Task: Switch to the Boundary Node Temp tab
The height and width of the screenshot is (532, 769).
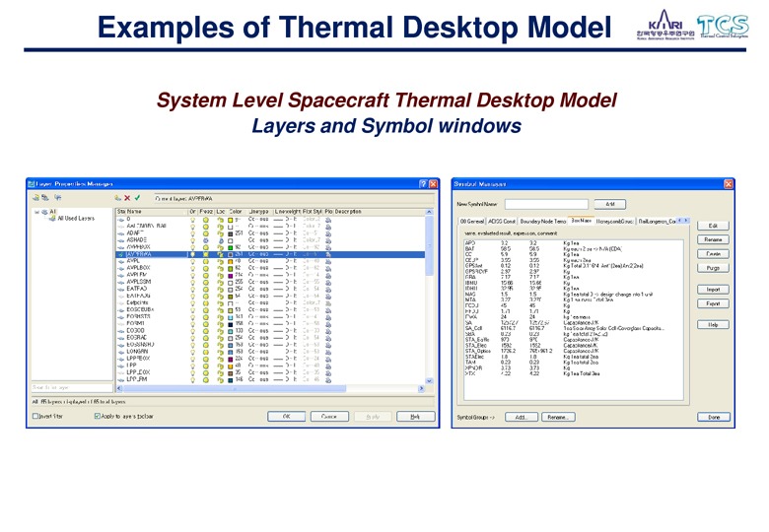Action: pyautogui.click(x=543, y=222)
